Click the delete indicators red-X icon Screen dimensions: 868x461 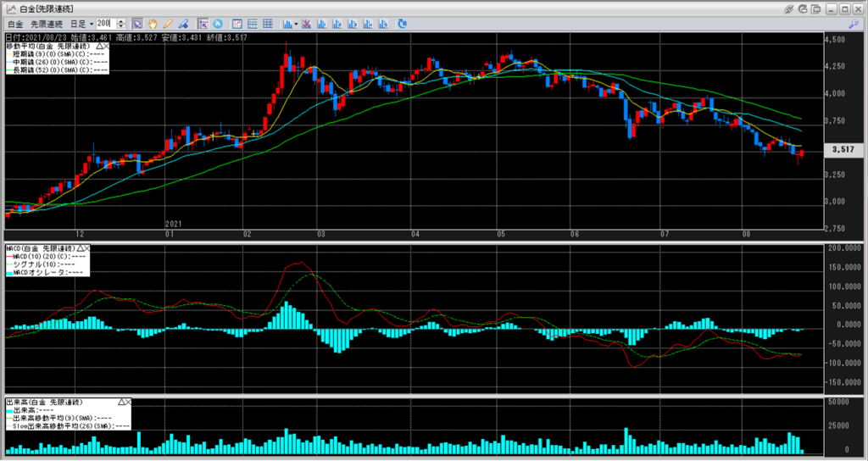pyautogui.click(x=306, y=24)
